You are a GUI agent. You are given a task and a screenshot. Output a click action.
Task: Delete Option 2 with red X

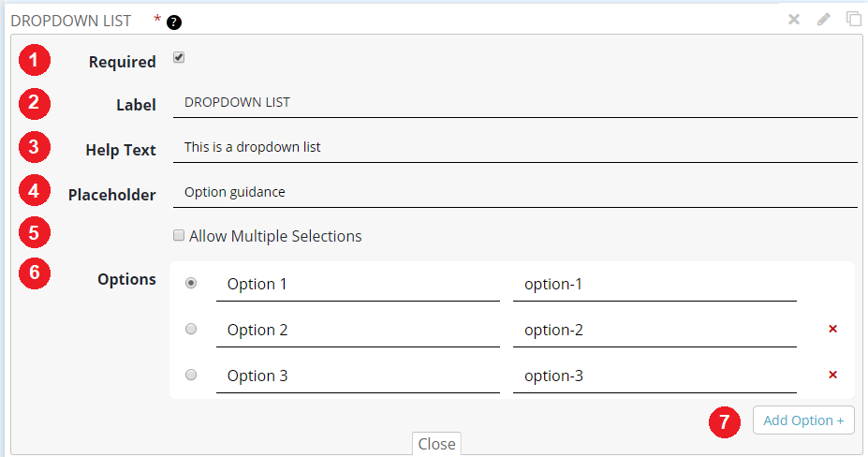(832, 329)
